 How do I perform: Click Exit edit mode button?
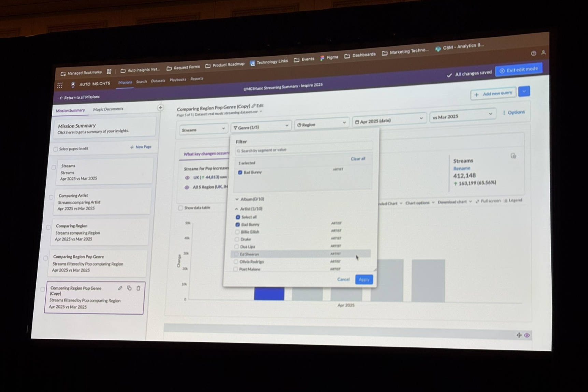[519, 70]
